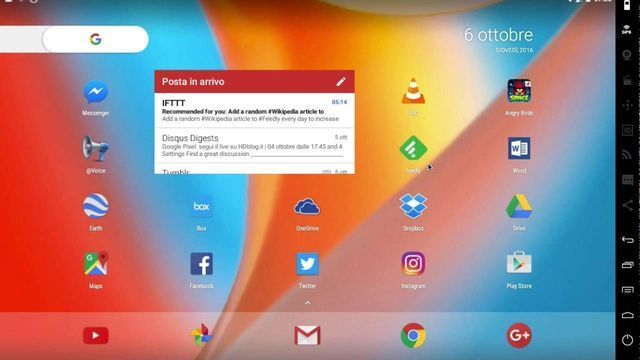Screen dimensions: 640x360
Task: Open YouTube from the dock
Action: point(96,336)
